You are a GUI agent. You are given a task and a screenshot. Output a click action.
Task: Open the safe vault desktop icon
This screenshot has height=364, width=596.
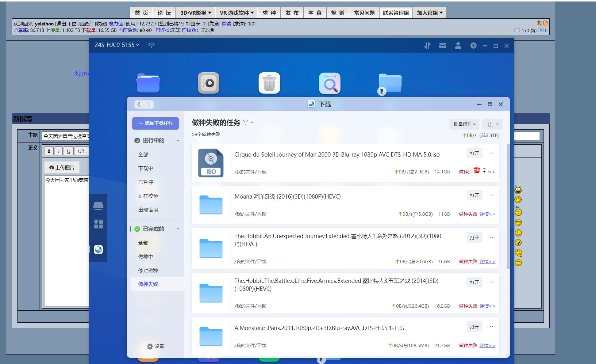click(209, 83)
